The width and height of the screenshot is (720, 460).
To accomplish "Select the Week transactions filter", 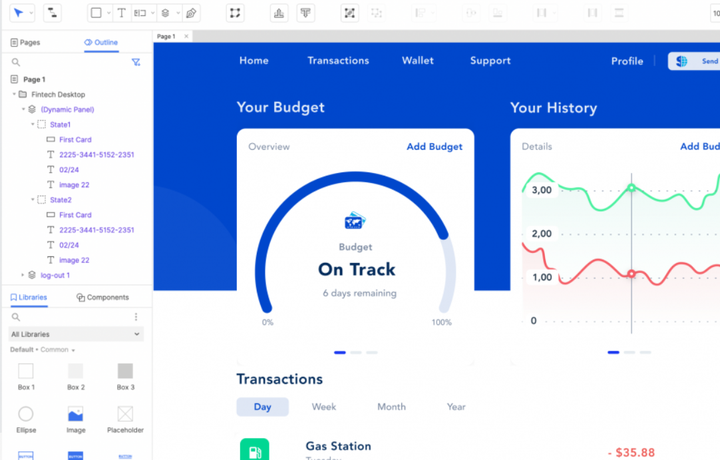I will click(x=324, y=407).
